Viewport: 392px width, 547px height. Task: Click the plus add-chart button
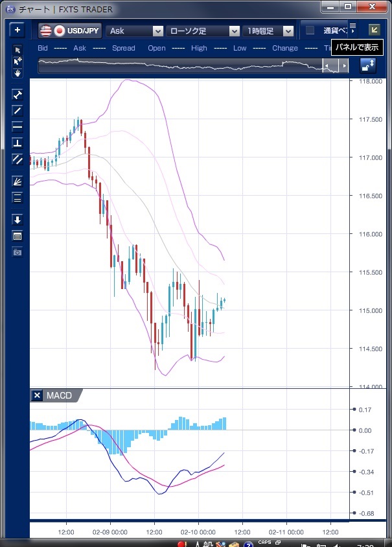click(x=17, y=30)
